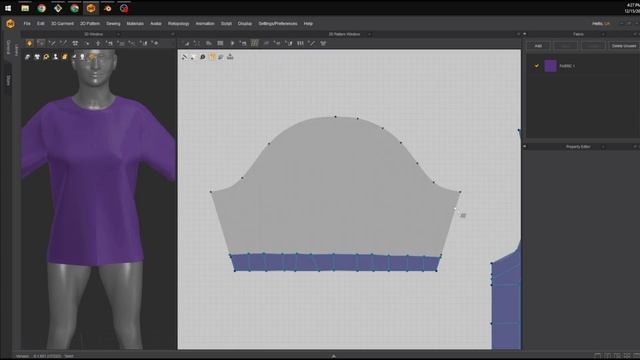Open the Library side tab
This screenshot has width=640, height=360.
pos(16,50)
